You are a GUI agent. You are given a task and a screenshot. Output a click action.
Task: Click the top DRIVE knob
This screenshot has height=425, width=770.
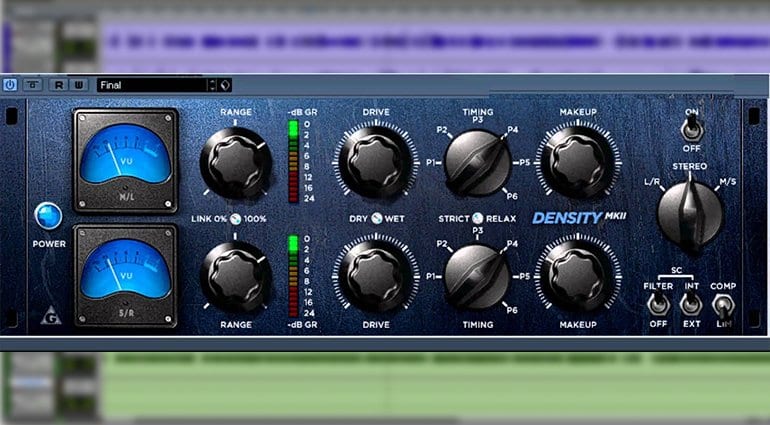(376, 162)
